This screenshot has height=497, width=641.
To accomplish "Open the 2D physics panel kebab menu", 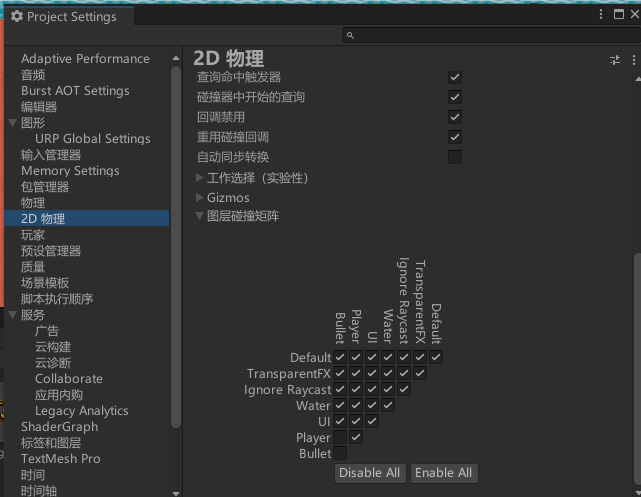I will point(634,60).
